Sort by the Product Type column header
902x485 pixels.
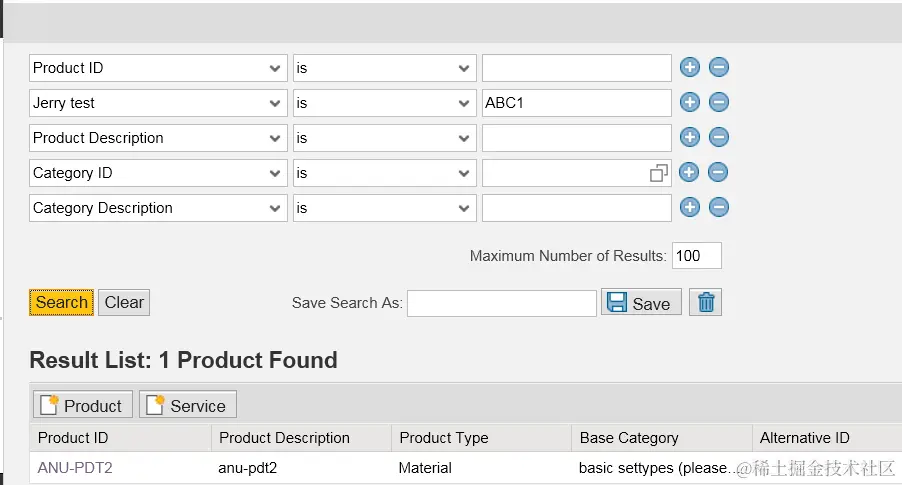[x=481, y=438]
